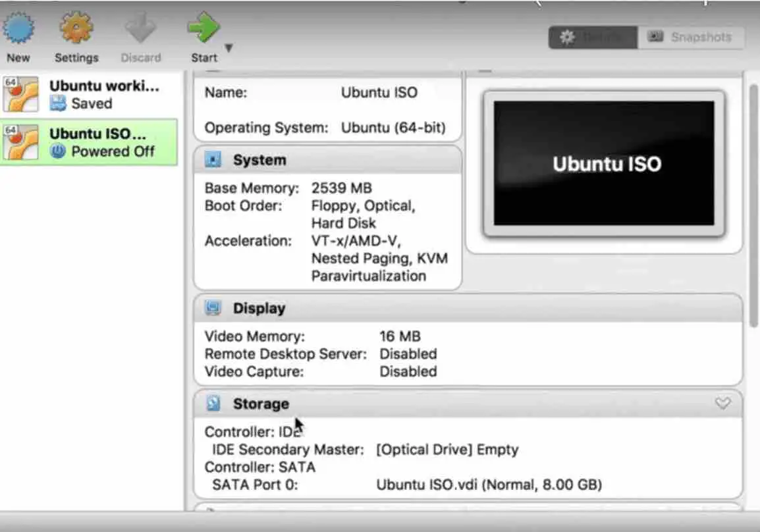
Task: Click the Storage section disk icon
Action: [213, 403]
